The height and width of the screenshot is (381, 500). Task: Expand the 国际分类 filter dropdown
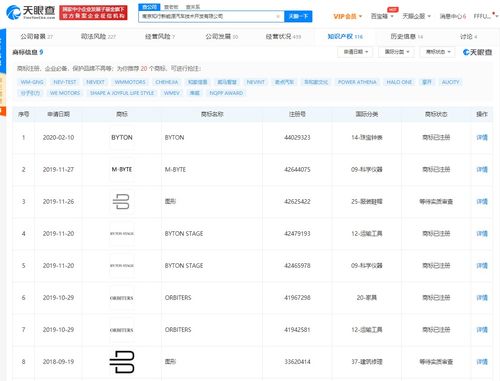[x=397, y=52]
